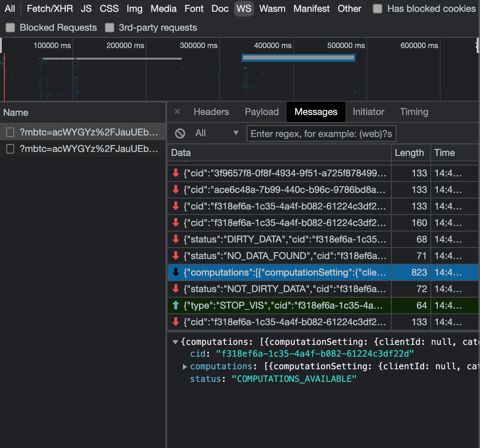The height and width of the screenshot is (448, 480).
Task: Focus the regex filter input field
Action: tap(321, 134)
